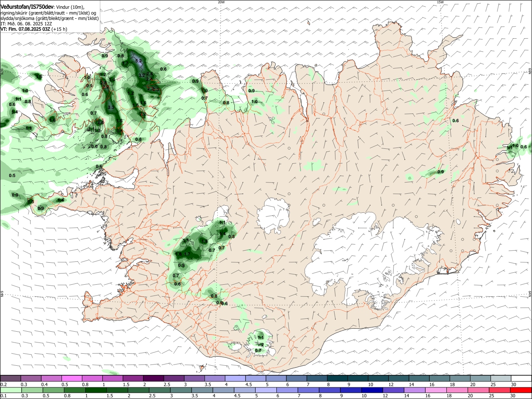Image resolution: width=532 pixels, height=399 pixels.
Task: Pick the palest green 0.1–0.3 legend swatch
Action: (x=11, y=390)
